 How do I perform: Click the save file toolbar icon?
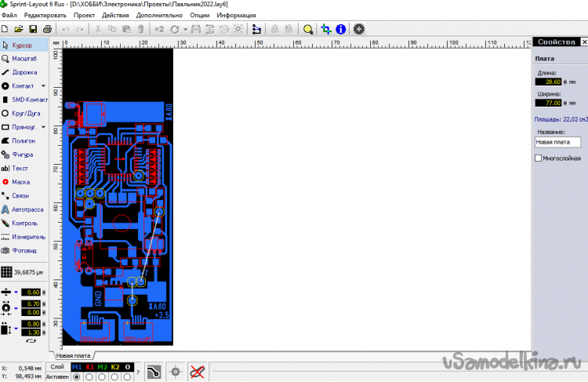click(33, 29)
